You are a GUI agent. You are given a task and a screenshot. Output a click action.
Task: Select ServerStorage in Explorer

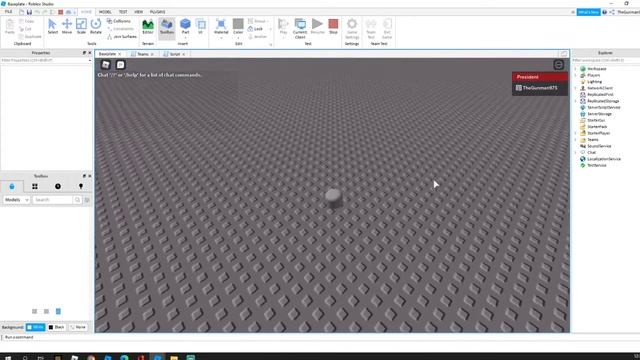coord(599,114)
